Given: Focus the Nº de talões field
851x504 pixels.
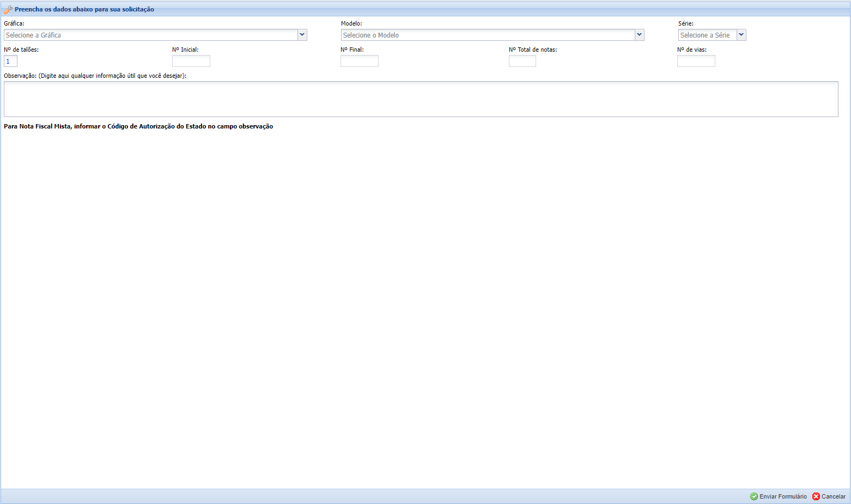Looking at the screenshot, I should pyautogui.click(x=10, y=61).
